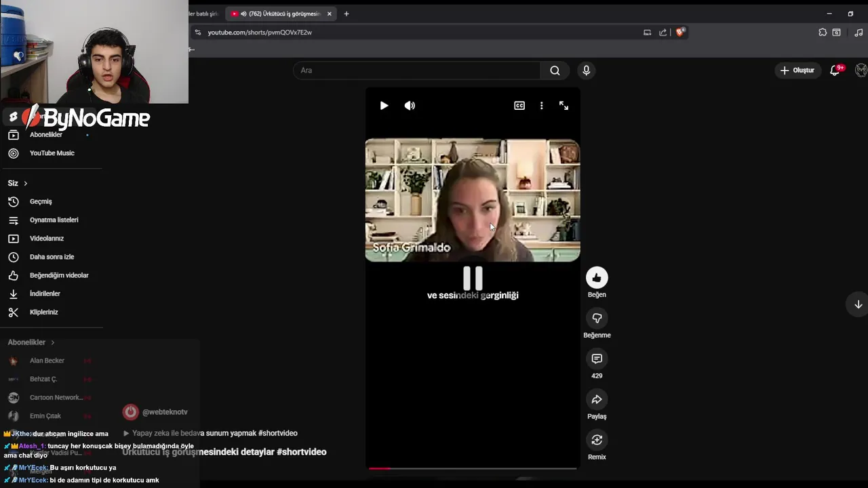Toggle the browser sidebar panel icon
This screenshot has height=488, width=868.
click(x=837, y=33)
